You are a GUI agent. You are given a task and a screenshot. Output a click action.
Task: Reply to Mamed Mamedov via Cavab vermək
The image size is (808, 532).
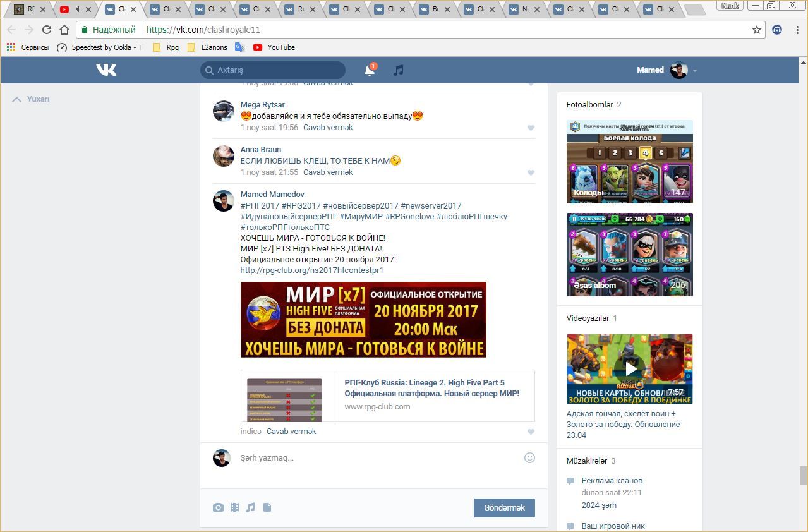291,432
